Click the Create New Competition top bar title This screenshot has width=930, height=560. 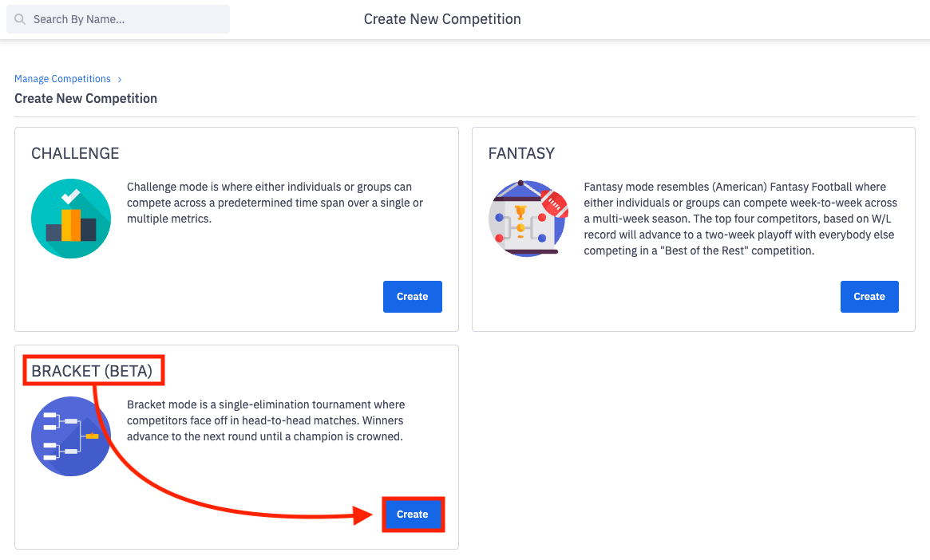pos(442,19)
